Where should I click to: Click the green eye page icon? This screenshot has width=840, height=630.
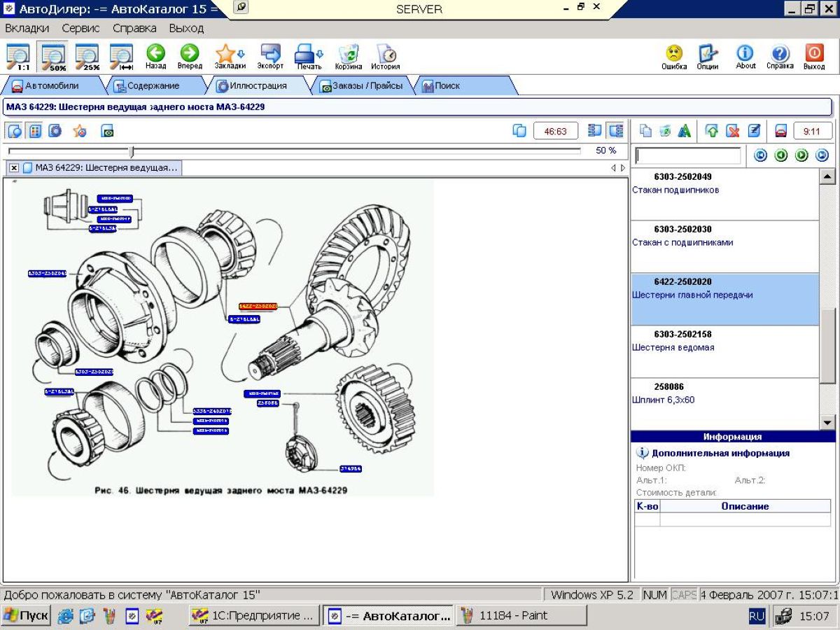coord(107,131)
